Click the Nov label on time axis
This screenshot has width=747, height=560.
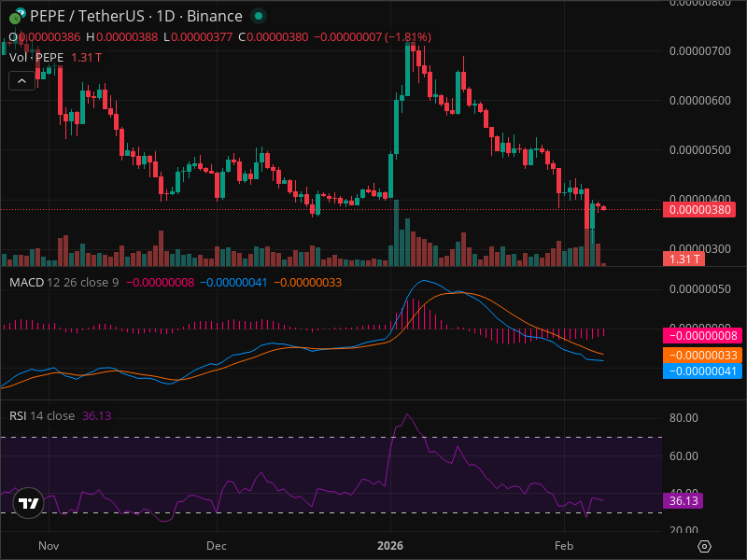tap(49, 546)
